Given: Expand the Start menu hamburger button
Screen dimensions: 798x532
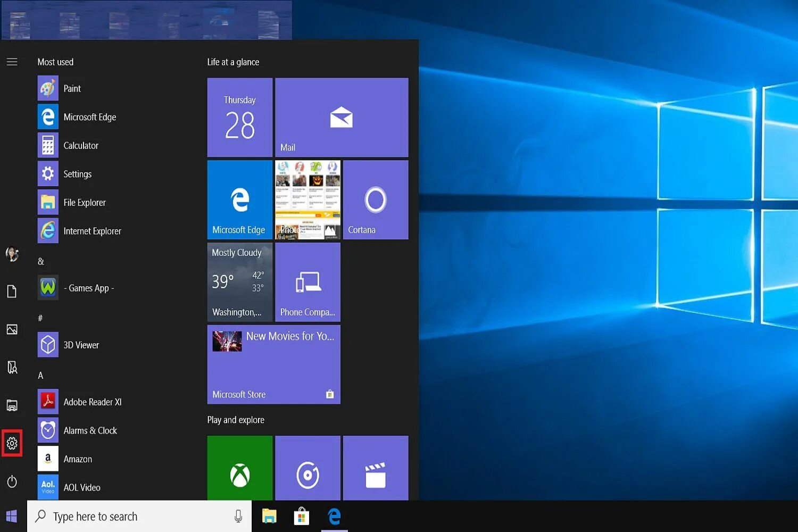Looking at the screenshot, I should (12, 62).
